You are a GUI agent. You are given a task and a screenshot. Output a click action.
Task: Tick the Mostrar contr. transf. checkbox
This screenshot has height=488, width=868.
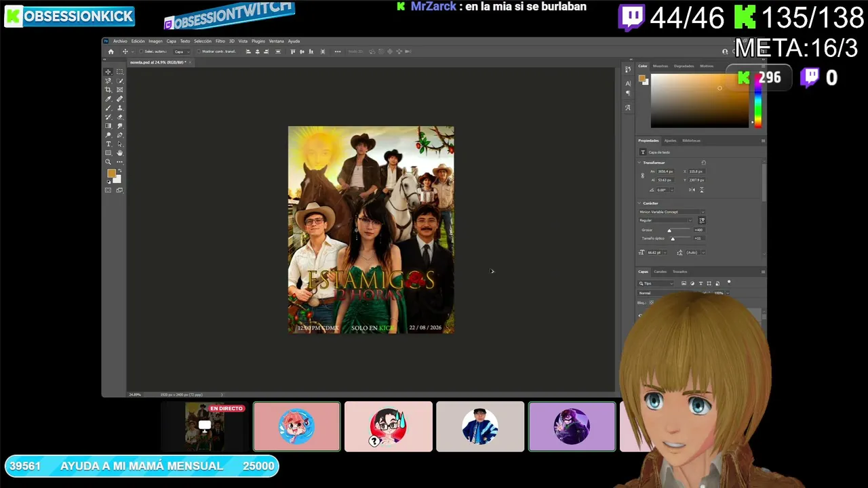199,52
